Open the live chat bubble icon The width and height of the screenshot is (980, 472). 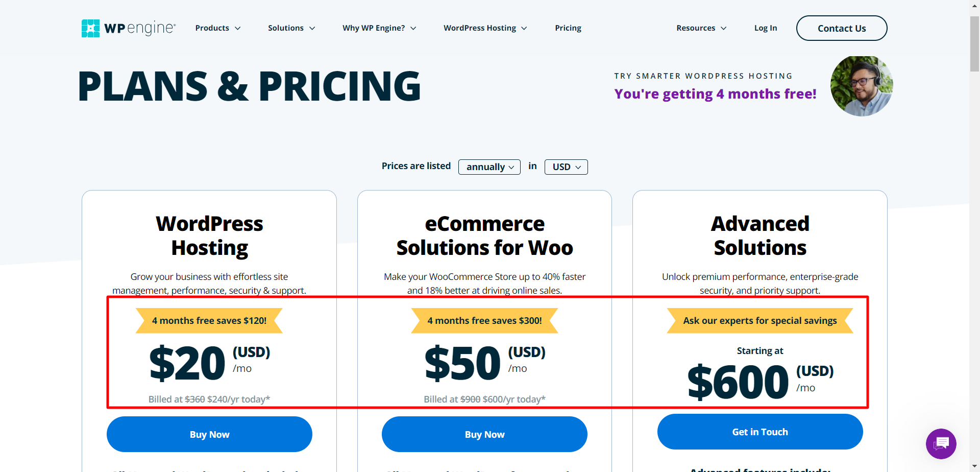(x=941, y=443)
